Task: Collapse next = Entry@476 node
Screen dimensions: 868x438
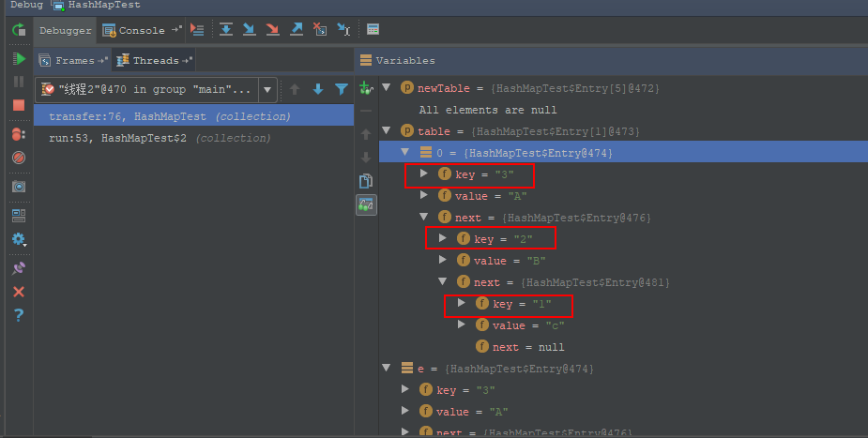Action: click(423, 217)
